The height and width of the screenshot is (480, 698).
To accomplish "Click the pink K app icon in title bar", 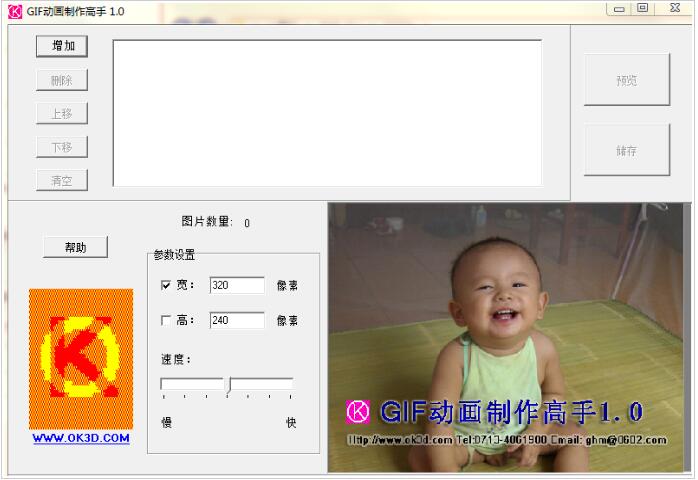I will click(x=14, y=10).
